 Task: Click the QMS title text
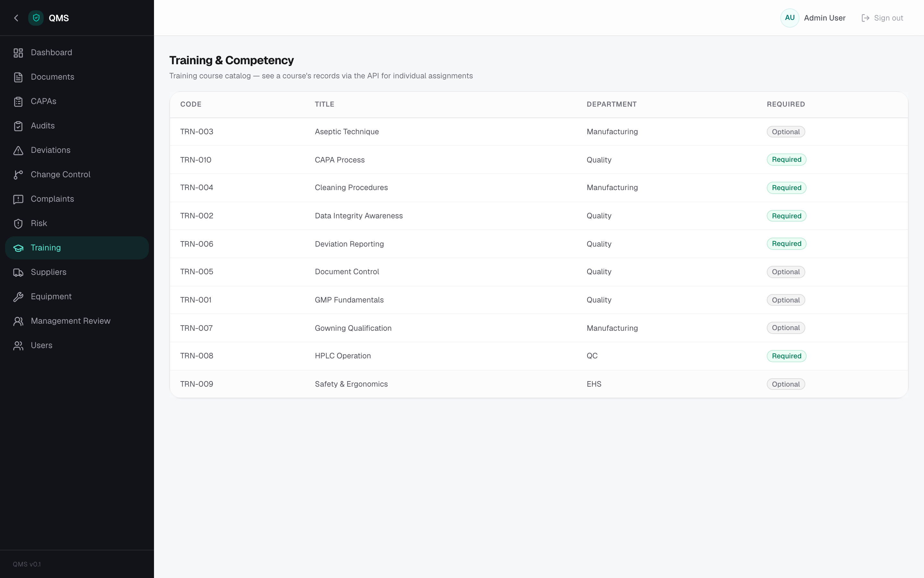click(x=59, y=18)
